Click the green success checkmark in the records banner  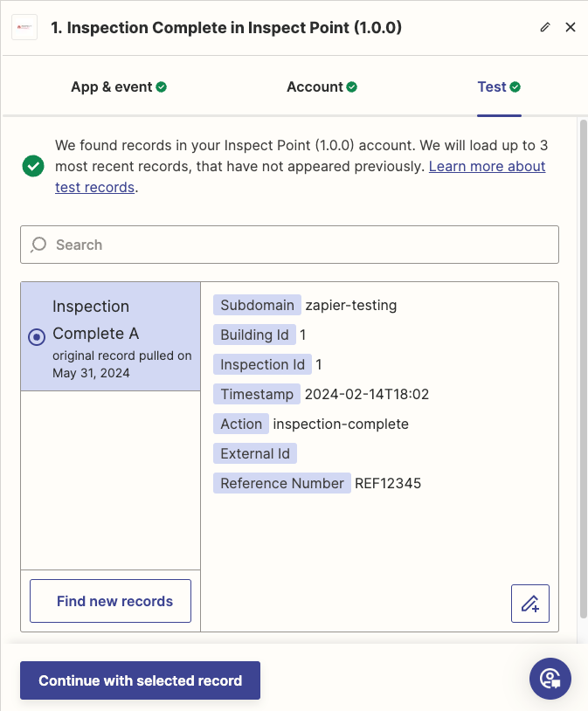[32, 166]
